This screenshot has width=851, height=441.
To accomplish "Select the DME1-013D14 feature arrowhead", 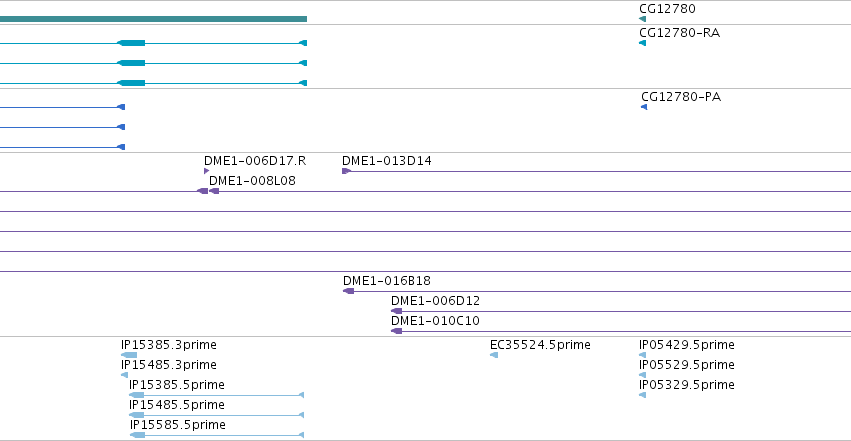I will click(x=346, y=171).
